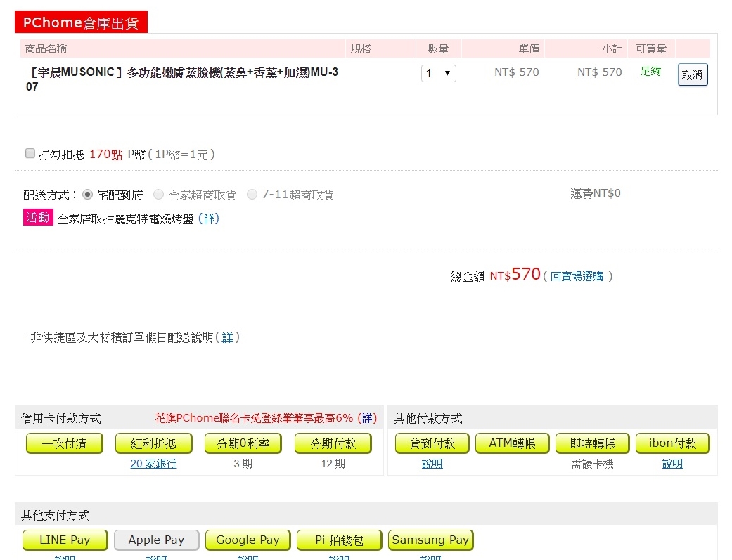Viewport: 732px width, 560px height.
Task: Click the 單價 column header
Action: (x=529, y=48)
